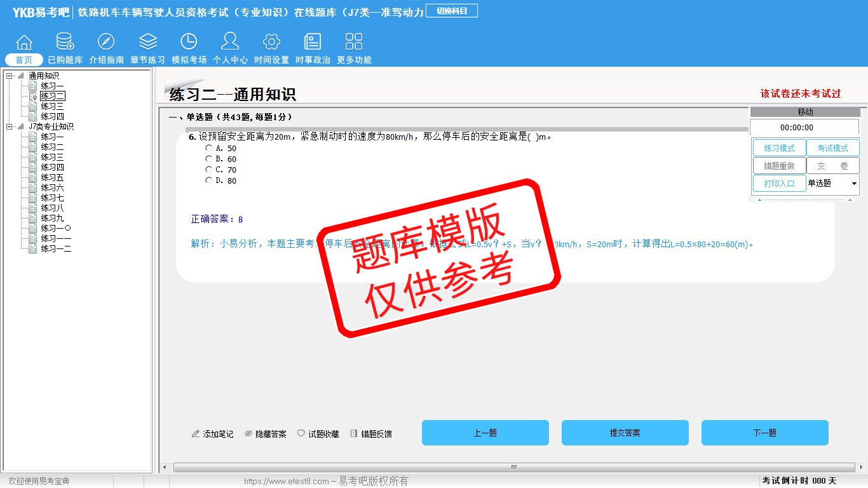Click the 欢迎使用易考宝典 status text
868x488 pixels.
click(39, 481)
